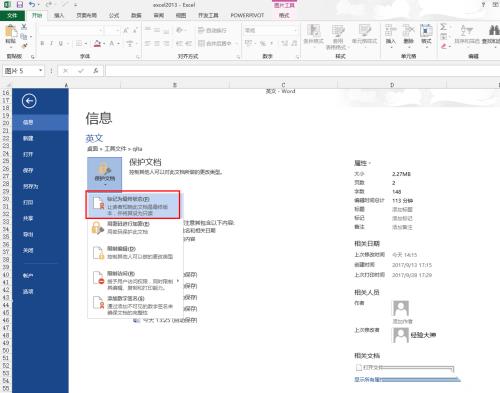Select row 30 header
The width and height of the screenshot is (500, 393).
point(6,199)
